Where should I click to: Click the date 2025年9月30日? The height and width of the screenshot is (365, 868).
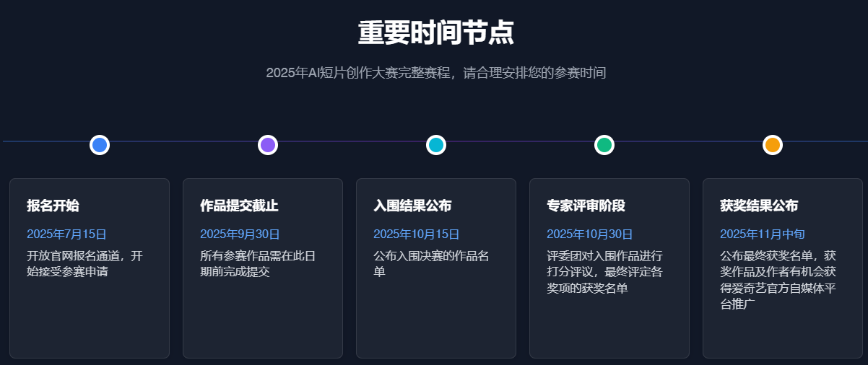pyautogui.click(x=240, y=234)
